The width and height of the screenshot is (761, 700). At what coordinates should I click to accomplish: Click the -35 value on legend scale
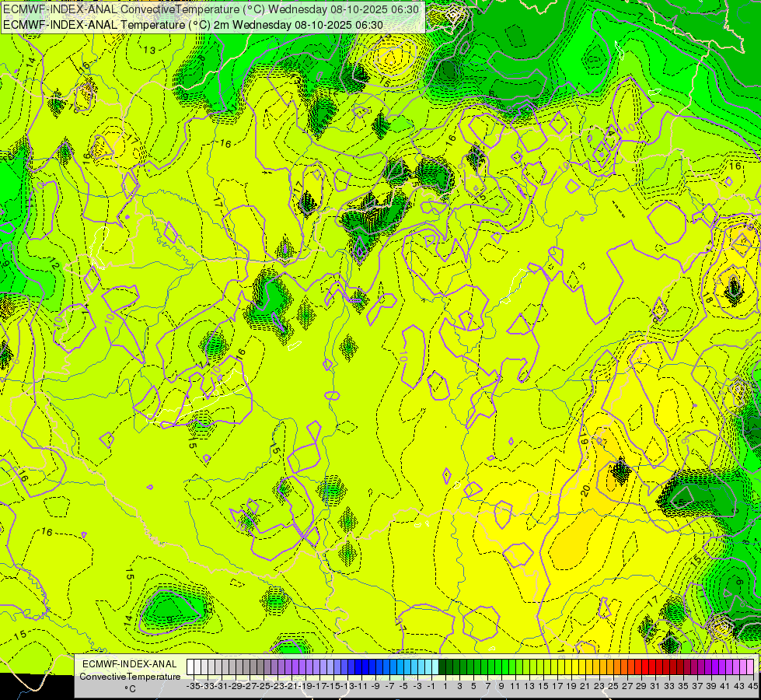193,686
